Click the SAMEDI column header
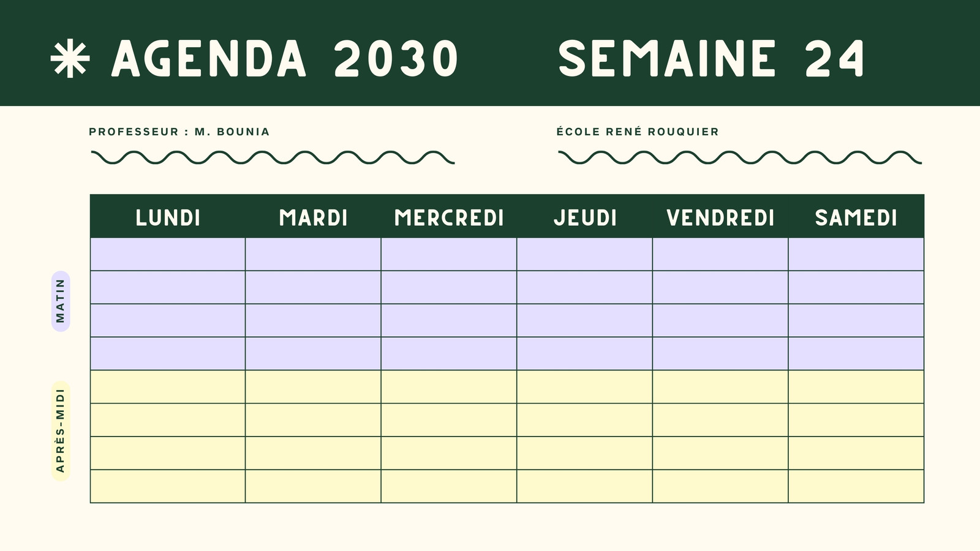This screenshot has height=551, width=980. tap(856, 217)
